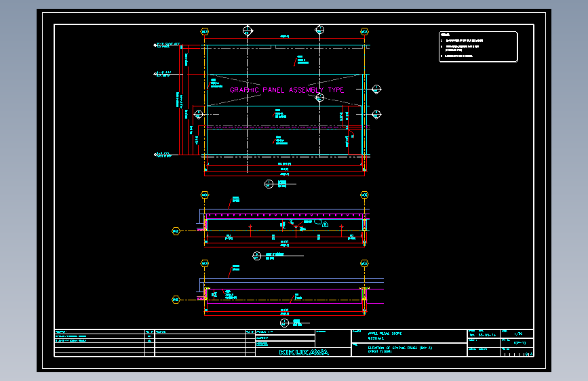Select the view title bubble under the top elevation
The image size is (588, 381).
(269, 184)
